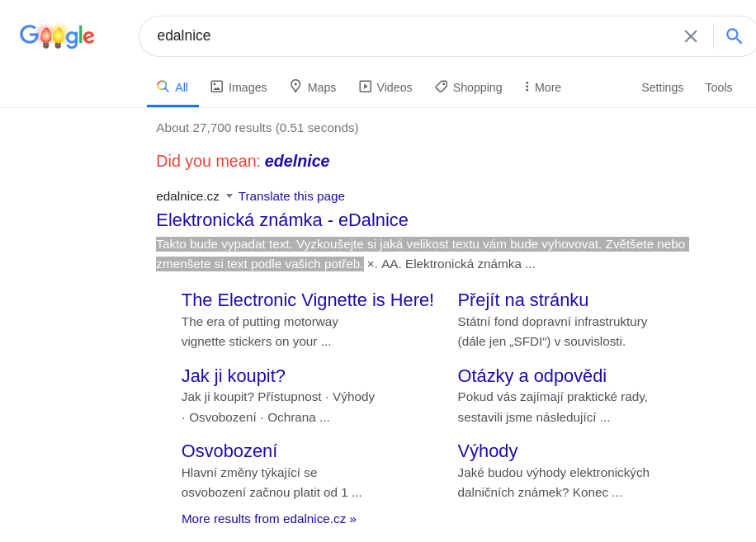
Task: Open the Settings menu
Action: pyautogui.click(x=662, y=87)
